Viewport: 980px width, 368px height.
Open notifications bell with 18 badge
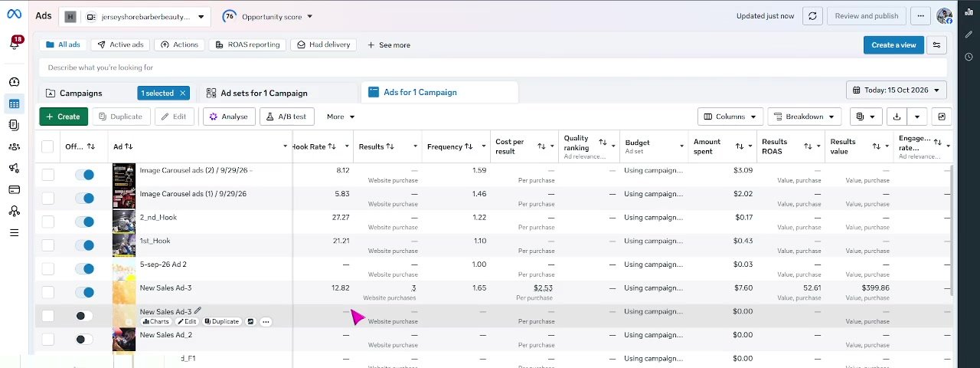(x=15, y=44)
